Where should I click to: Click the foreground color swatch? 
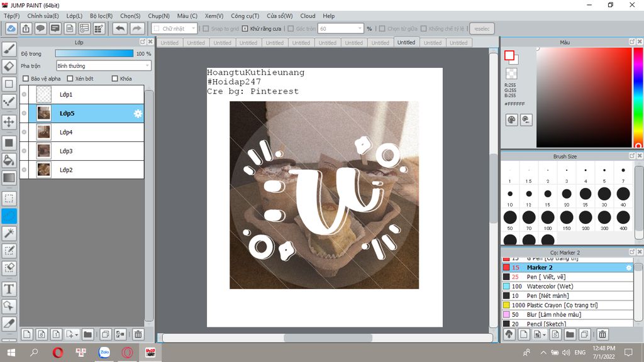(x=509, y=55)
